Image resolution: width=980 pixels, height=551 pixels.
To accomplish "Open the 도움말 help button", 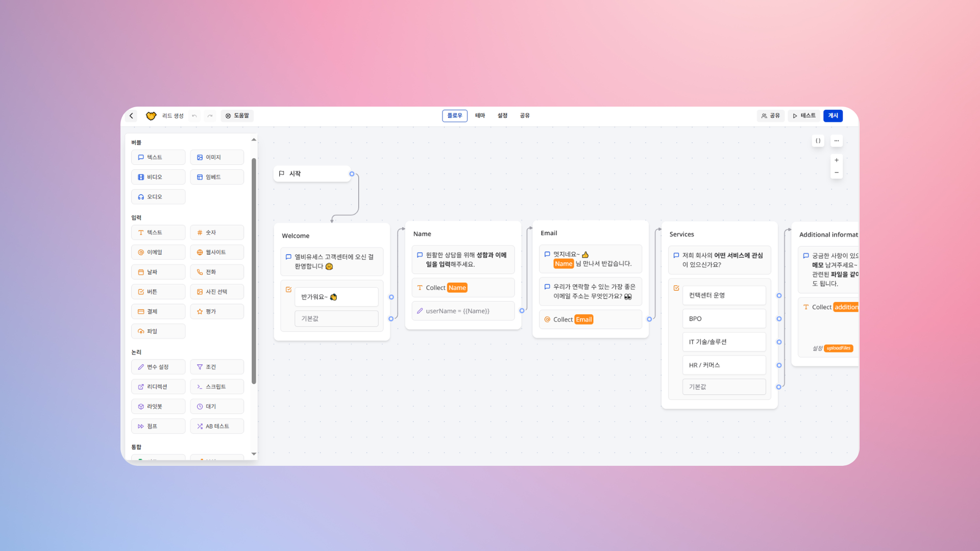I will [x=237, y=116].
